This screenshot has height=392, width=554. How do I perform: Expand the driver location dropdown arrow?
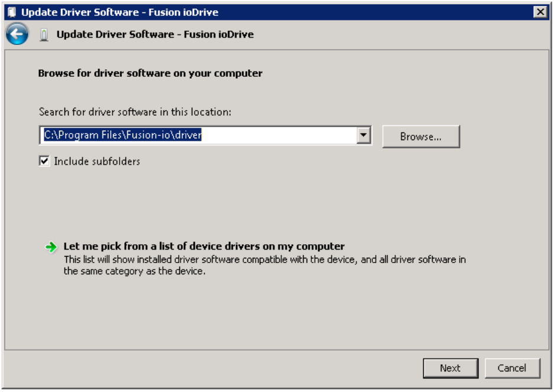click(x=364, y=136)
